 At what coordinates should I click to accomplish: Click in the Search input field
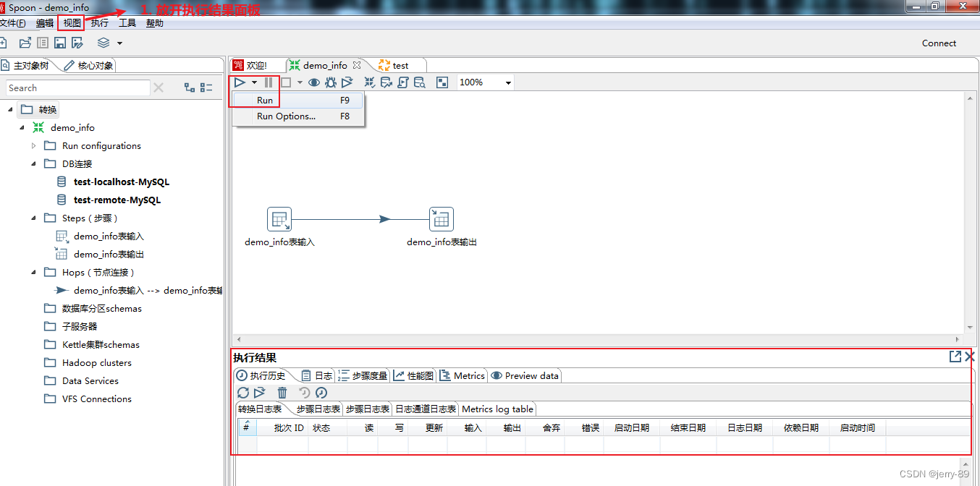tap(77, 88)
